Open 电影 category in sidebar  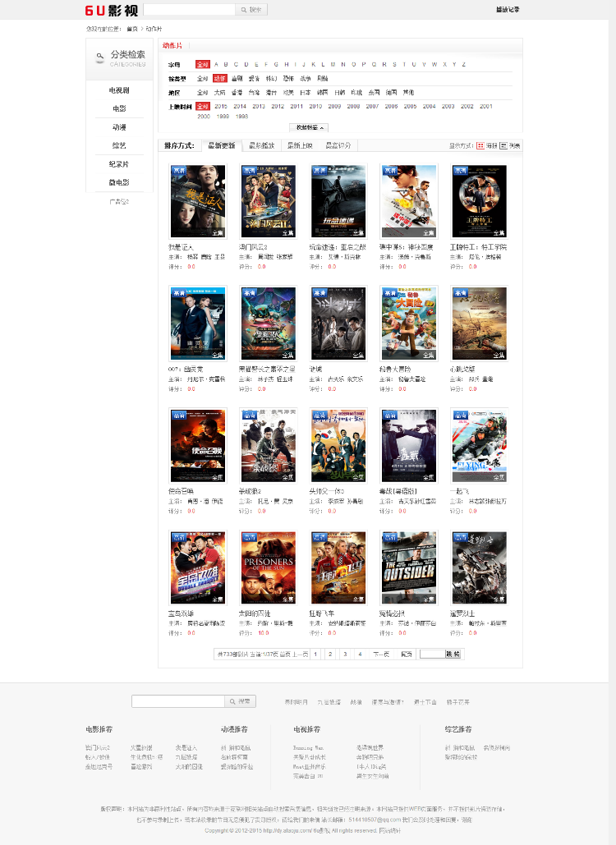tap(119, 109)
